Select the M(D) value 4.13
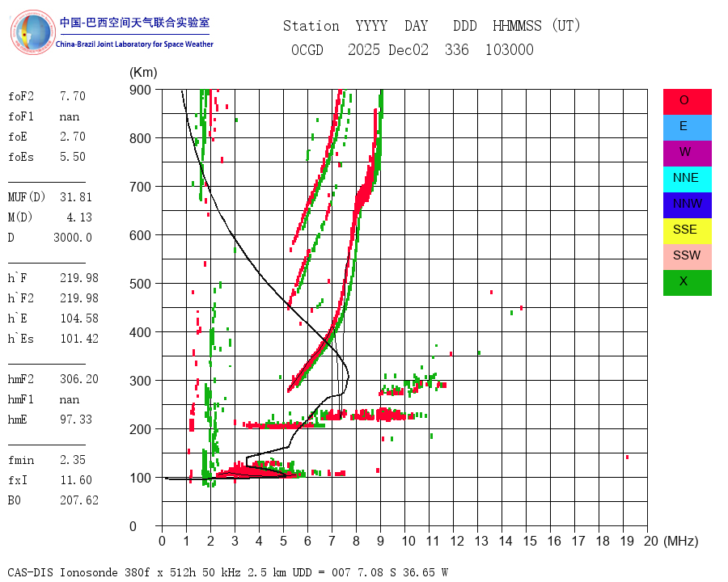This screenshot has height=582, width=728. pyautogui.click(x=79, y=217)
